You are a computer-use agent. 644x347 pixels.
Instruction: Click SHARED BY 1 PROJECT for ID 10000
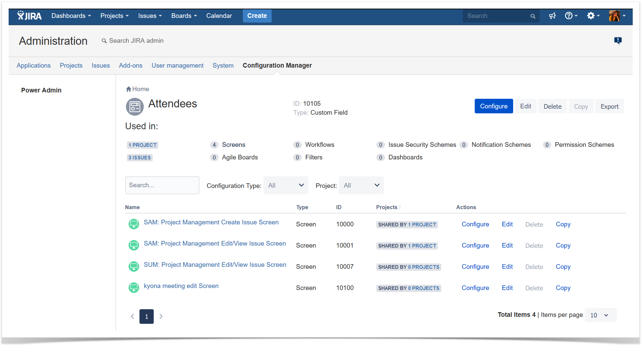pos(407,225)
